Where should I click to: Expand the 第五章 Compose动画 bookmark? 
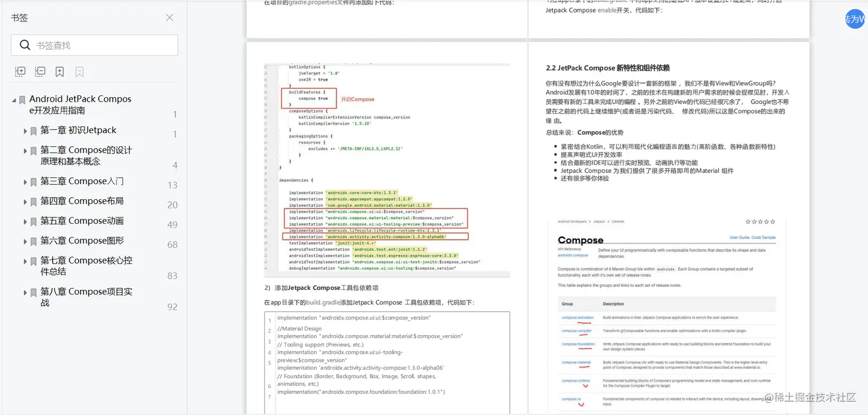(25, 222)
